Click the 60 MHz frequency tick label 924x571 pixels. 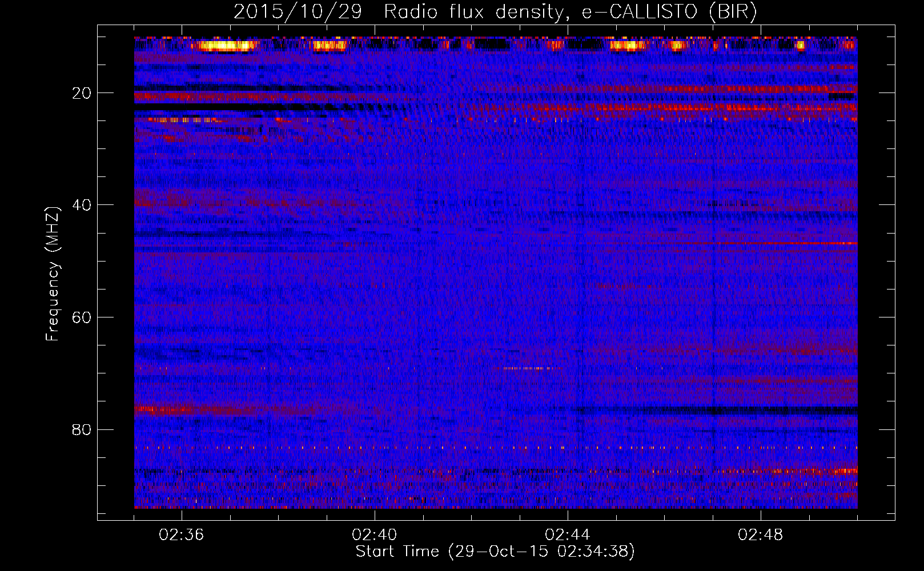[82, 317]
